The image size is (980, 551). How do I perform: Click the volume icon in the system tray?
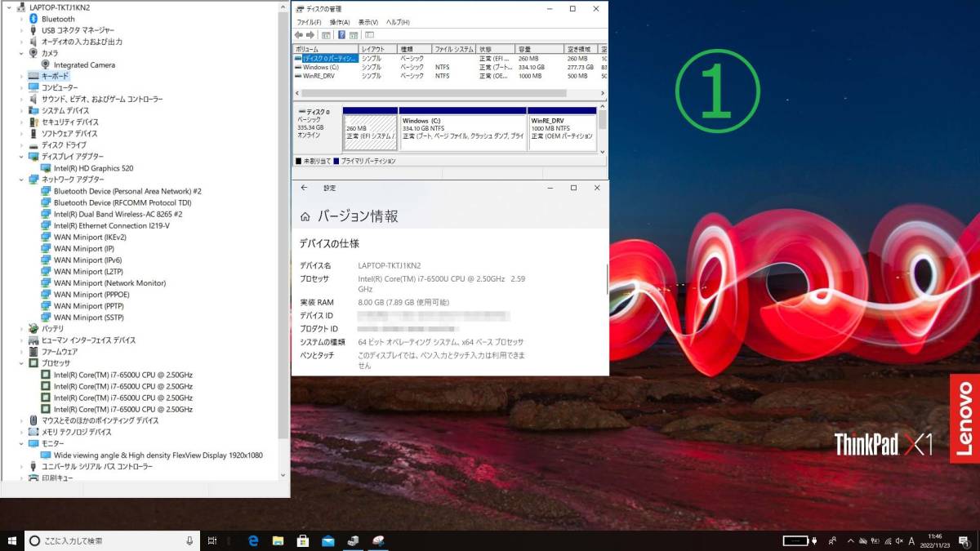tap(898, 540)
